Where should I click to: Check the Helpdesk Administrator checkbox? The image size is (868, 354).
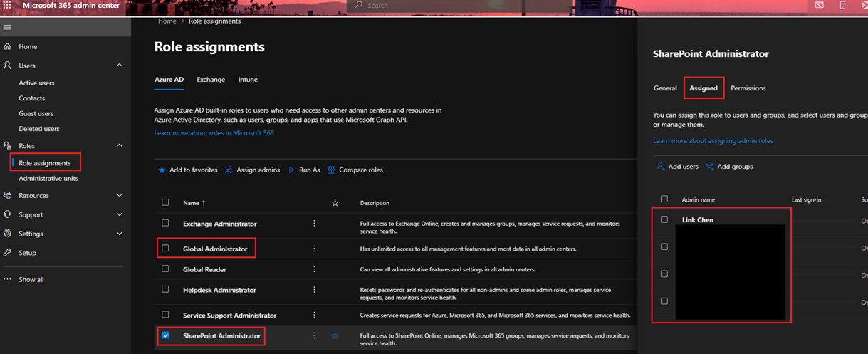pos(165,290)
